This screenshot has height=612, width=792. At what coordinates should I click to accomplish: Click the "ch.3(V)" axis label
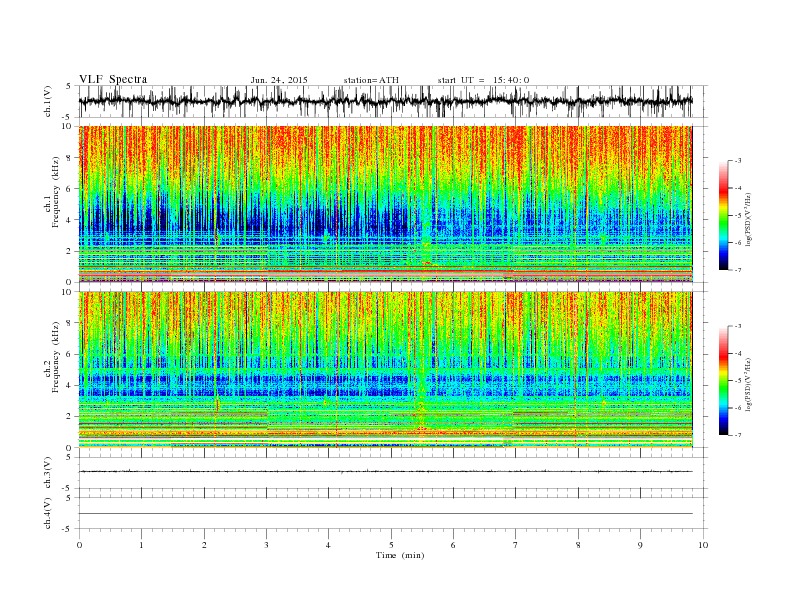click(x=48, y=473)
